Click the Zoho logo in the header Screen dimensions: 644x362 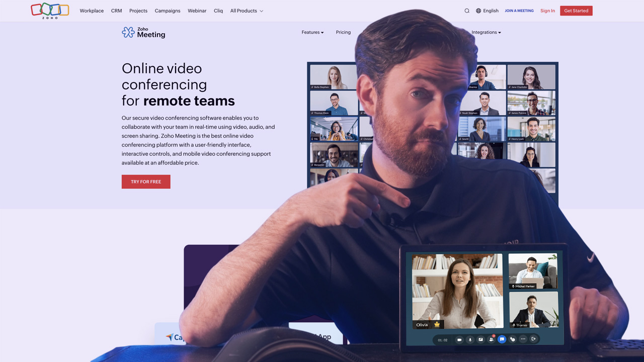click(50, 11)
